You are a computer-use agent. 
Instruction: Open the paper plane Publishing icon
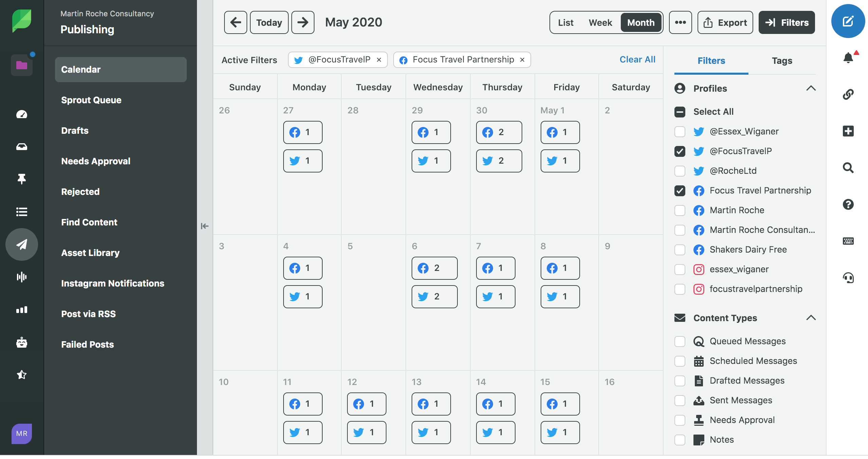pos(22,244)
